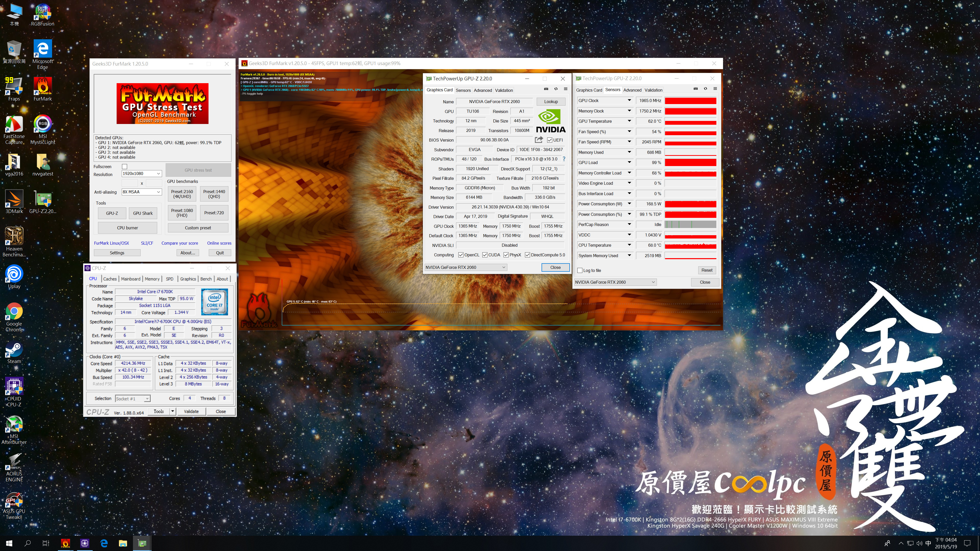980x551 pixels.
Task: Open the RGBFusion desktop icon
Action: click(43, 15)
